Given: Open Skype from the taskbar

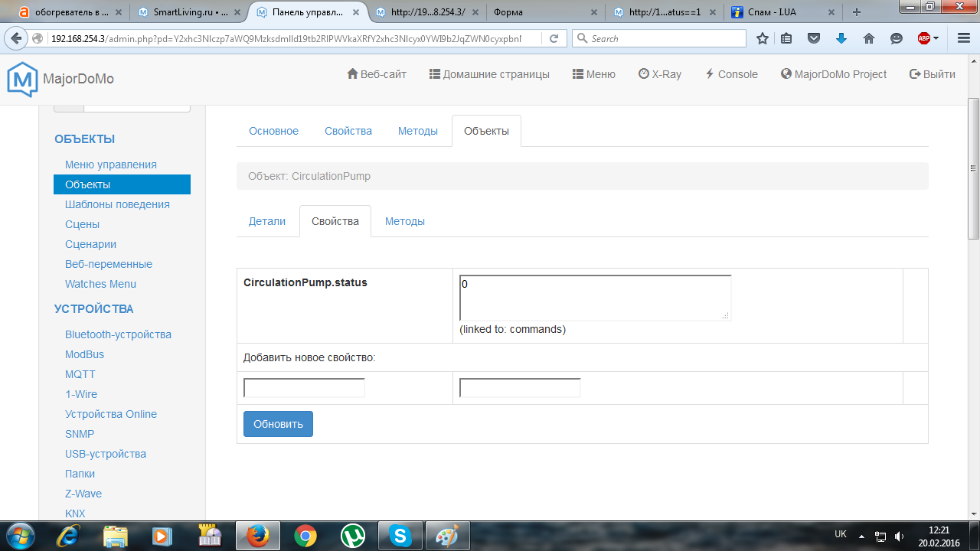Looking at the screenshot, I should (400, 536).
